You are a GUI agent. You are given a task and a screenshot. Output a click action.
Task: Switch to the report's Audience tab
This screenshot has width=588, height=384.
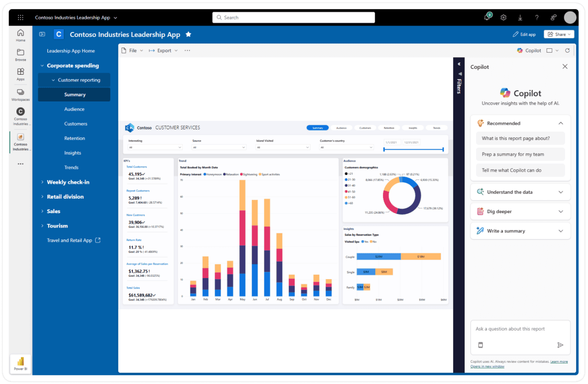pyautogui.click(x=341, y=128)
